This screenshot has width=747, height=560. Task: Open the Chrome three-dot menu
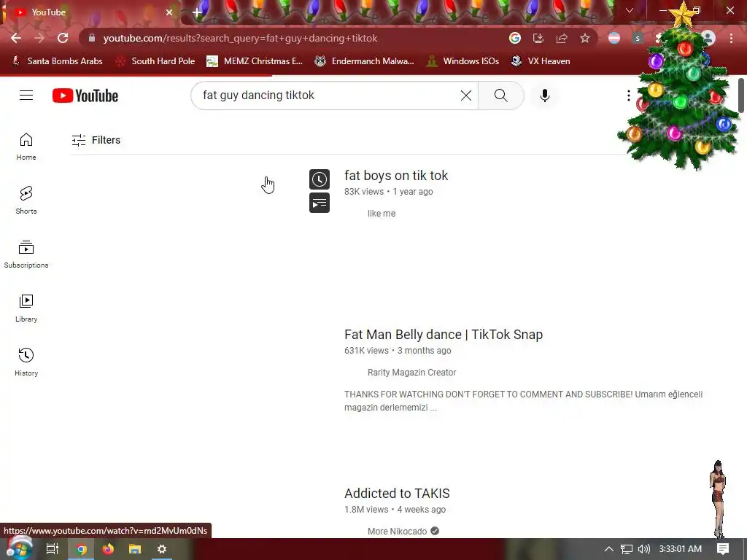click(731, 38)
